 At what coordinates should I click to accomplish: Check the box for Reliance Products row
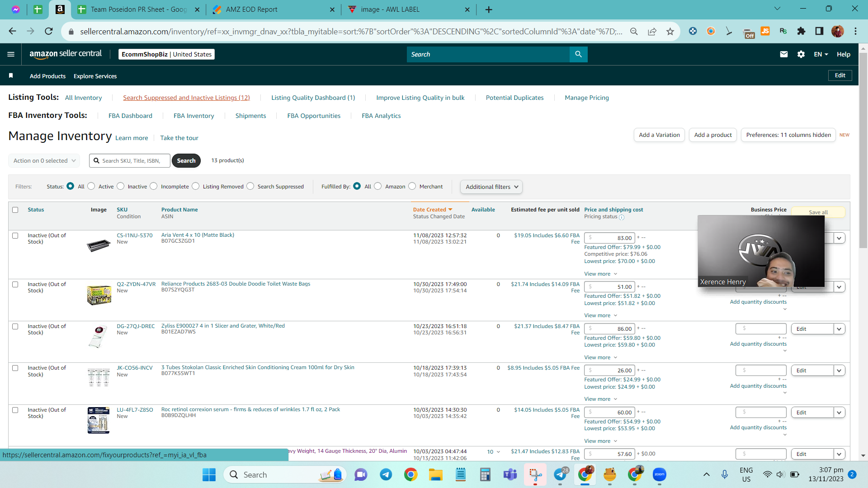pyautogui.click(x=15, y=284)
